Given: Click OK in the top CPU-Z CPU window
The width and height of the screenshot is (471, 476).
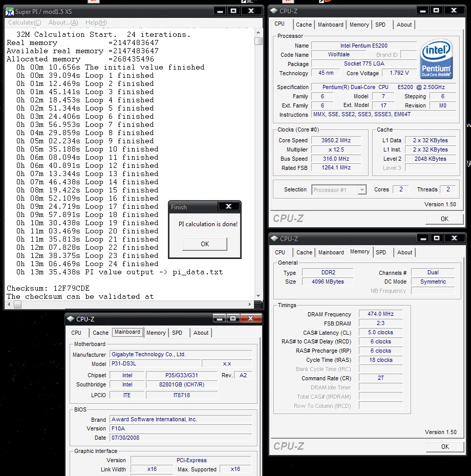Looking at the screenshot, I should pos(444,219).
